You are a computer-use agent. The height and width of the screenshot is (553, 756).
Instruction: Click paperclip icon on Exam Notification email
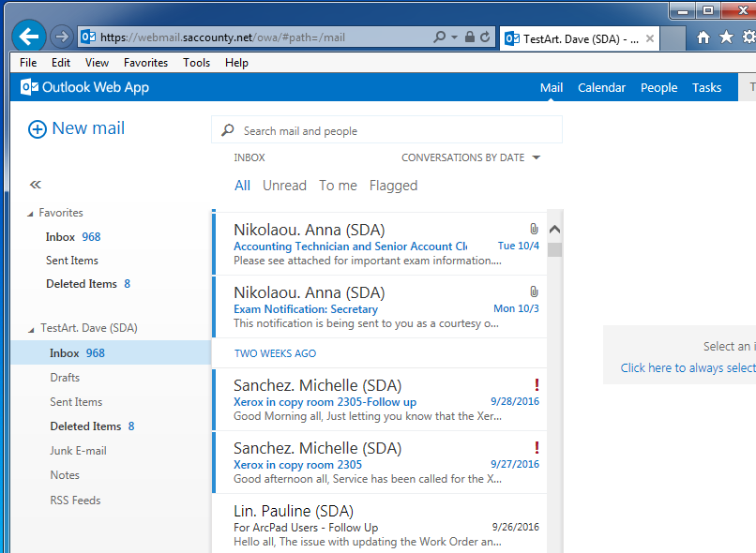coord(534,291)
